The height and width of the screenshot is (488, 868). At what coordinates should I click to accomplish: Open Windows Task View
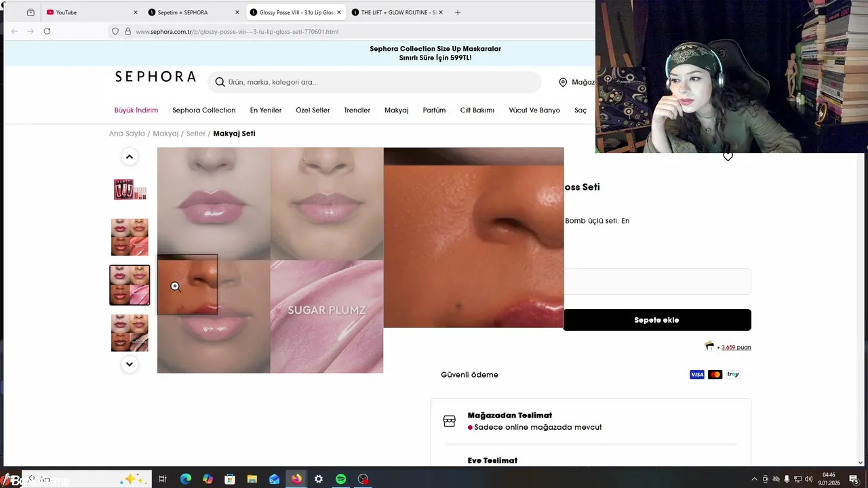click(x=163, y=479)
